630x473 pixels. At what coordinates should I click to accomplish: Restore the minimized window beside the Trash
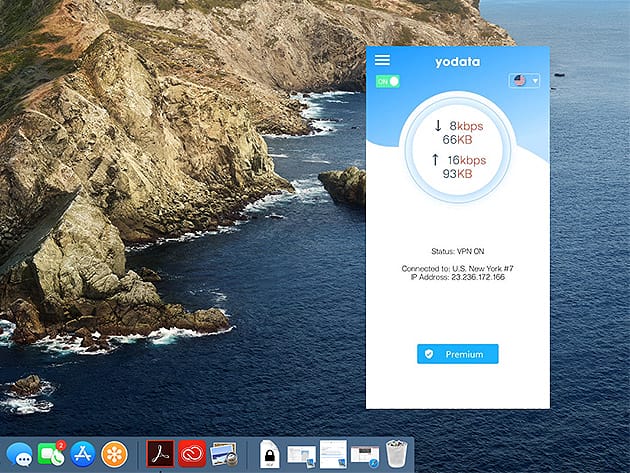point(366,455)
